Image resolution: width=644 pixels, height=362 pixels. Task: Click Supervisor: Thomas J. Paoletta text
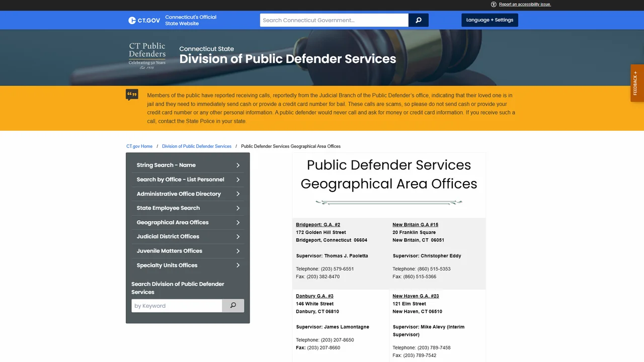coord(332,256)
